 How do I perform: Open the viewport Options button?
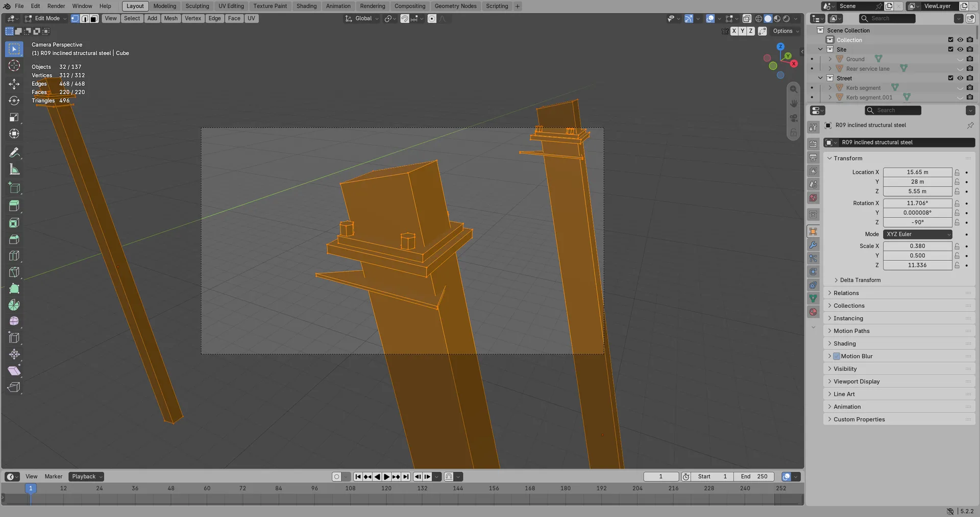pyautogui.click(x=786, y=31)
